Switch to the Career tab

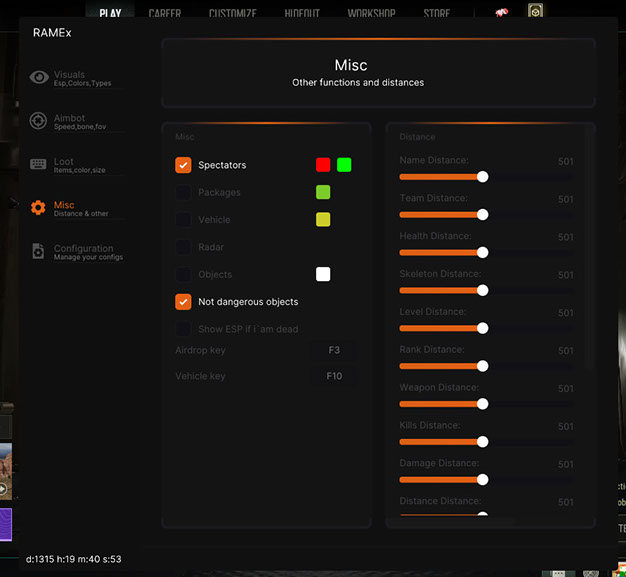point(165,14)
